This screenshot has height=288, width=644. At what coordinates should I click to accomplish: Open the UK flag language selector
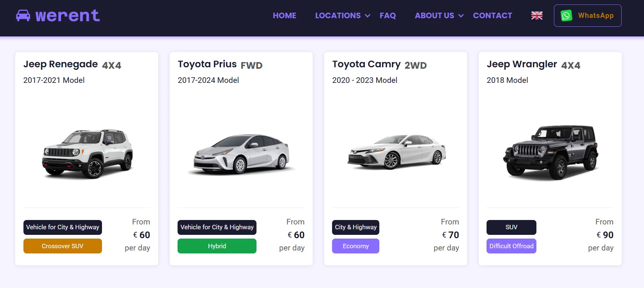[x=537, y=16]
